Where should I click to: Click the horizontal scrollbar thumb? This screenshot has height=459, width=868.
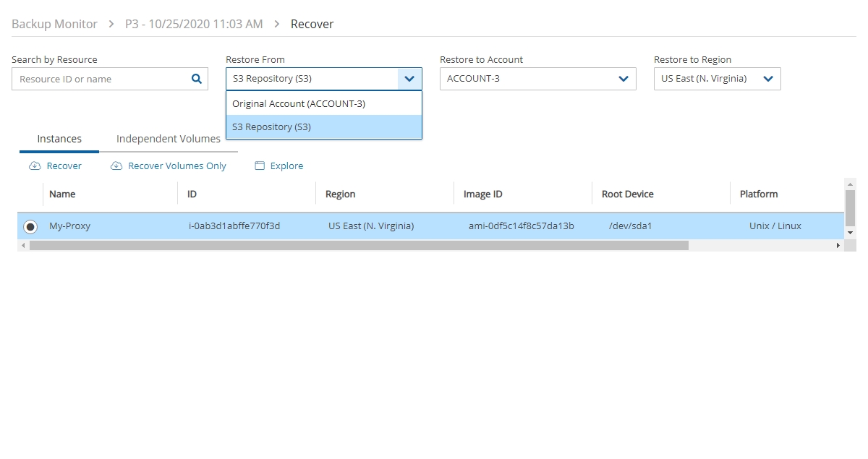(x=359, y=246)
